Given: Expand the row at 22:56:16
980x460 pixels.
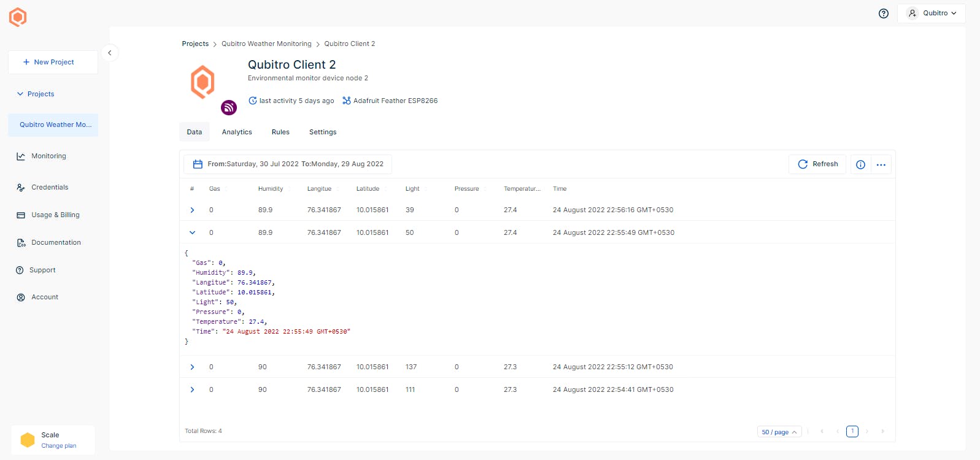Looking at the screenshot, I should (x=192, y=210).
